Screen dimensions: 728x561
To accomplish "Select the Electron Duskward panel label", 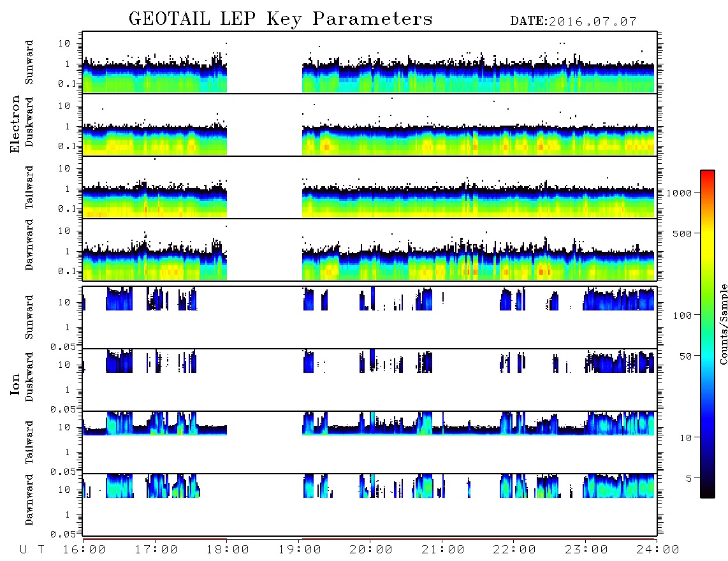I will tap(29, 122).
